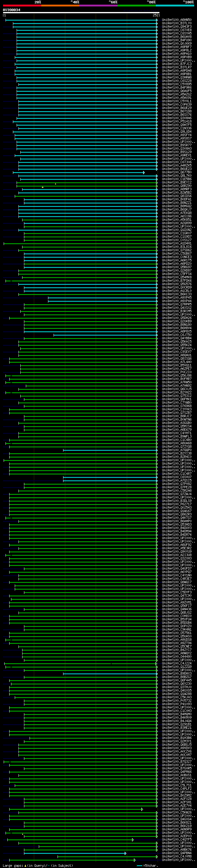Screen dimensions: 197x868
Task: Click the red 20% identity legend segment
Action: pos(22,6)
